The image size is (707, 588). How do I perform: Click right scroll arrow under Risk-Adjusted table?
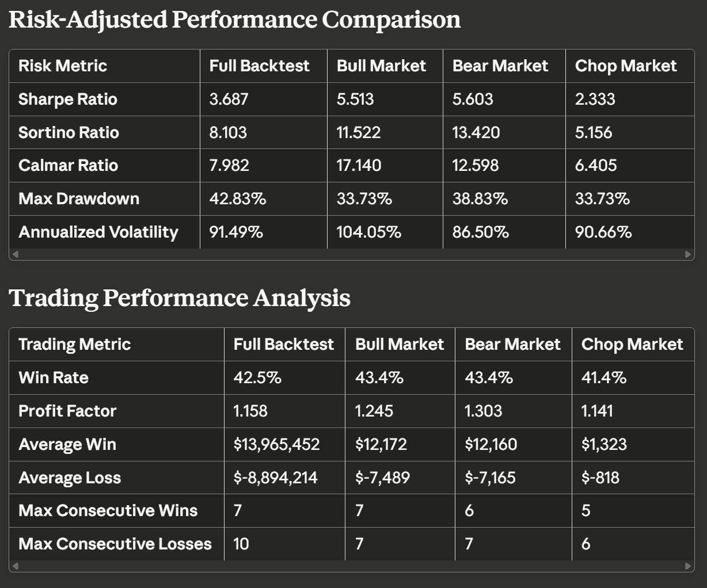pos(687,254)
